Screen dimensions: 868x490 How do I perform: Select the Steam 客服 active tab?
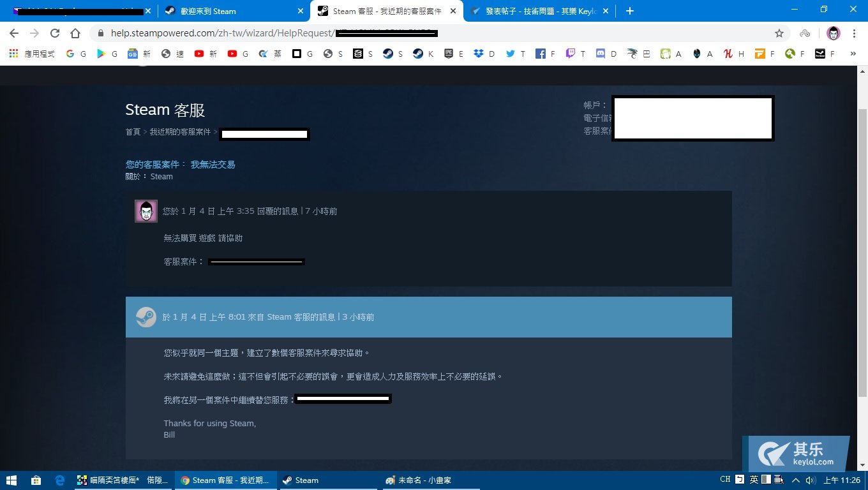coord(386,11)
